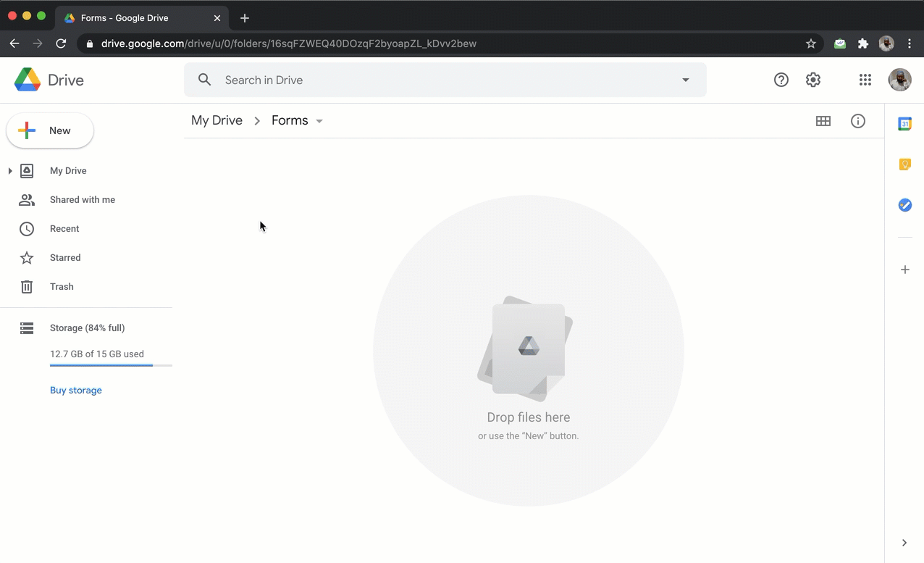Open Google Keep in the side panel
This screenshot has height=563, width=924.
coord(904,164)
